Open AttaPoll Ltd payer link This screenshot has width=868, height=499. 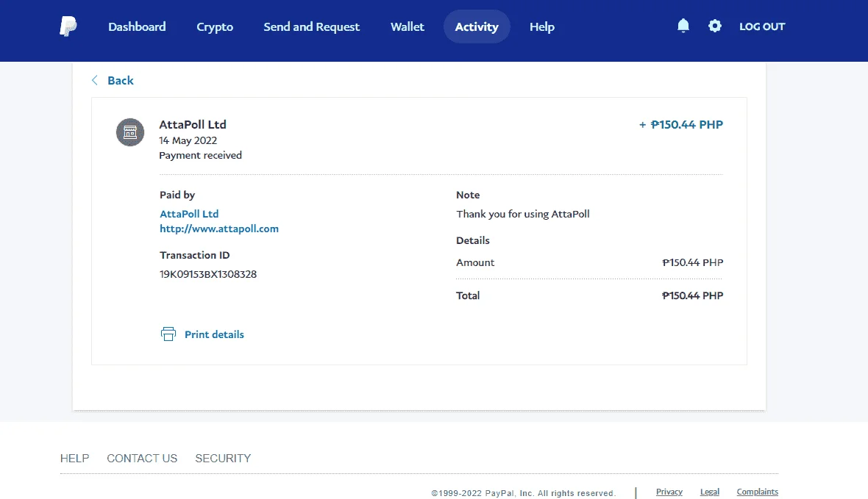(189, 214)
